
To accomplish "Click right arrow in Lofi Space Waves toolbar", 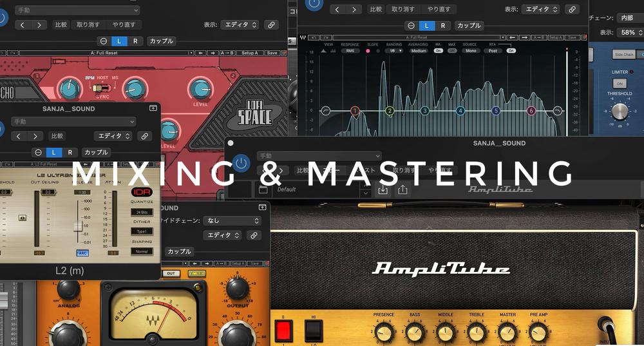I will coord(213,53).
